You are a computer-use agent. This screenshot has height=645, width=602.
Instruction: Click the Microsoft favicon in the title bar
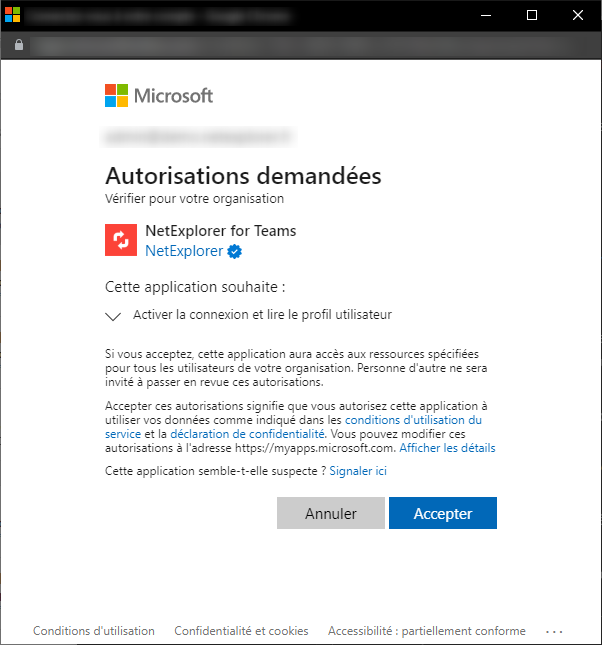coord(12,15)
